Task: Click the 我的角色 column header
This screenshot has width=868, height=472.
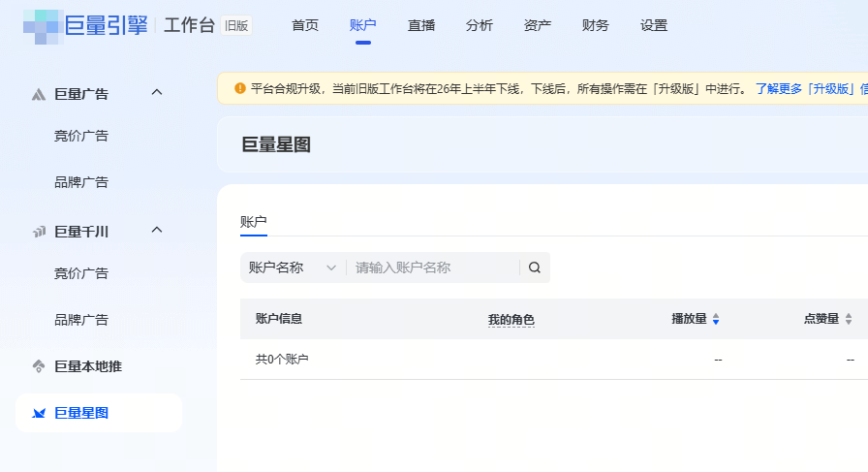Action: [x=511, y=320]
